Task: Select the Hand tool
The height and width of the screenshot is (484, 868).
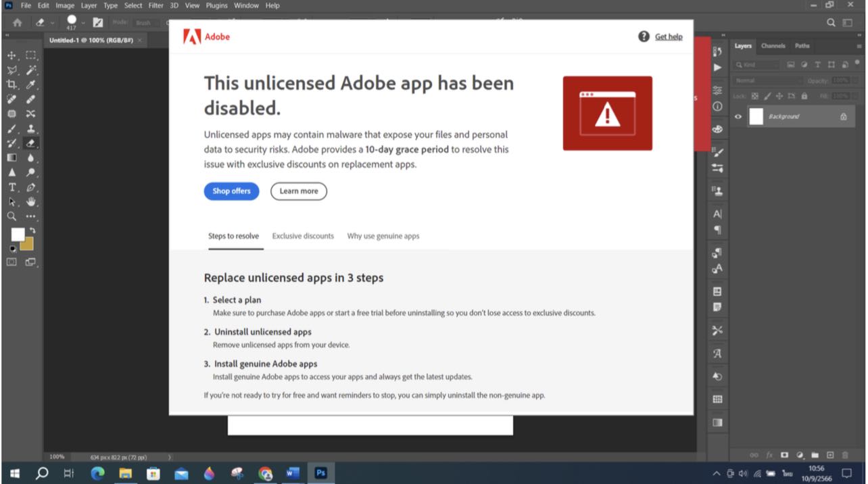Action: point(31,201)
